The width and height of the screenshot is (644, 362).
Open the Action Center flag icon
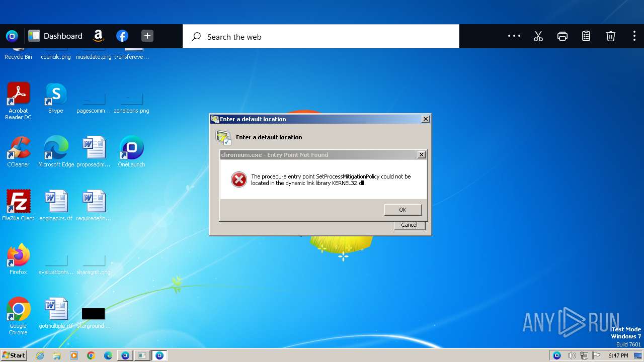pyautogui.click(x=596, y=355)
